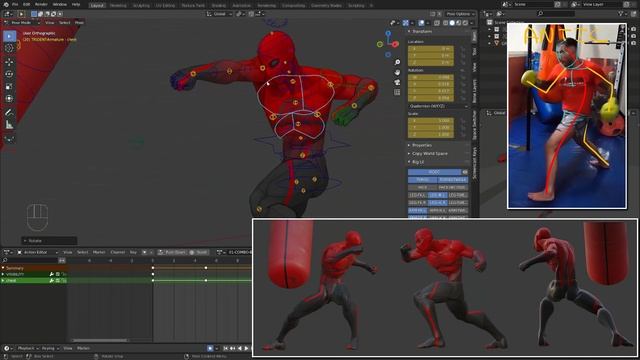Activate the Transform tool in viewport toolbar

point(9,99)
